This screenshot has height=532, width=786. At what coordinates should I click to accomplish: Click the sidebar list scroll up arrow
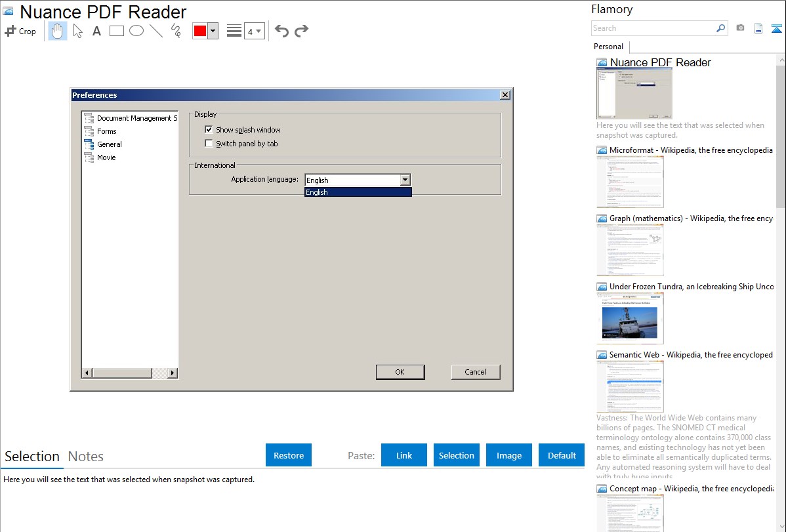(x=781, y=60)
